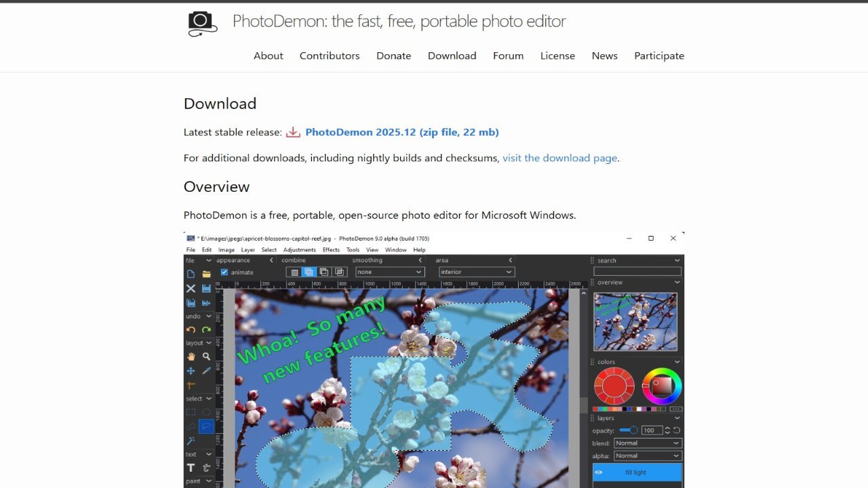Select the Elliptical selection tool
The image size is (868, 488).
tap(206, 412)
